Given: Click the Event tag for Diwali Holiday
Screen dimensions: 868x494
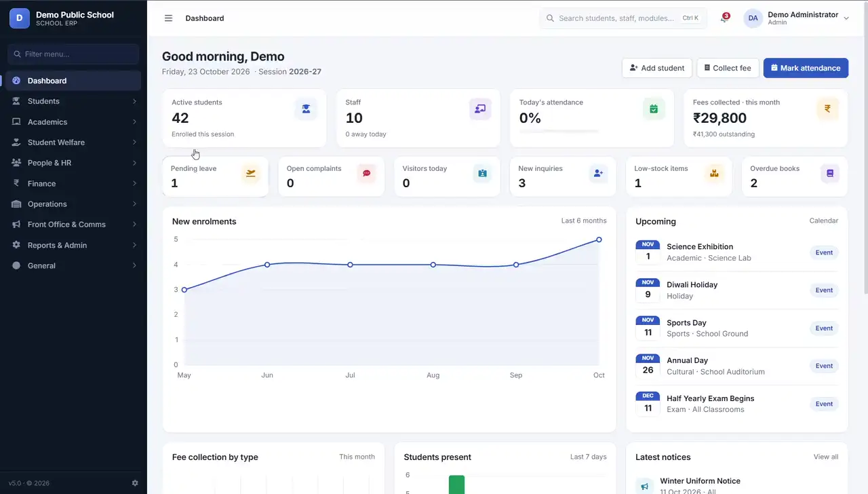Looking at the screenshot, I should [824, 290].
